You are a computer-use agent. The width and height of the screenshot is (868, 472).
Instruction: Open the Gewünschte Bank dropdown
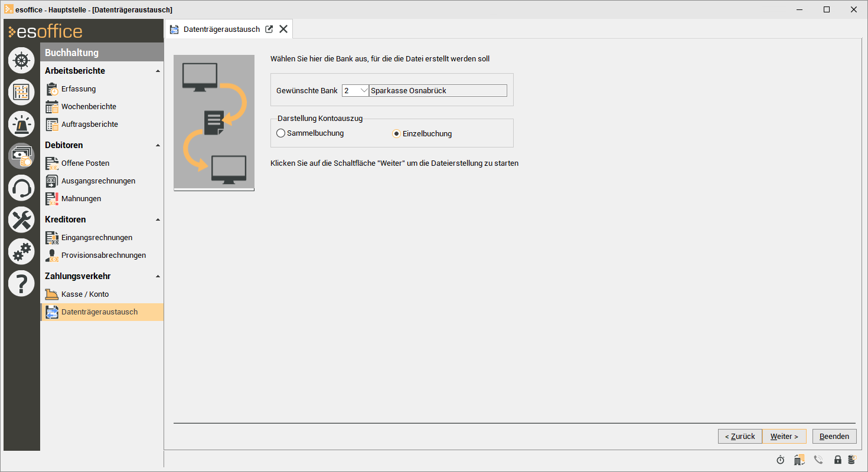[364, 91]
